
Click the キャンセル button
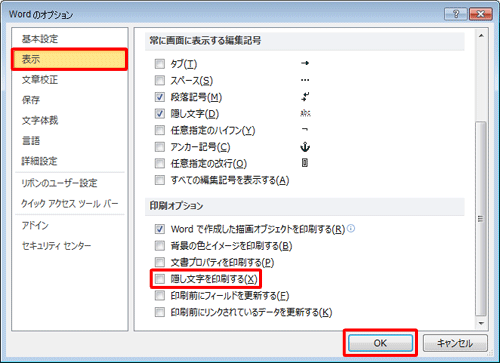[455, 343]
